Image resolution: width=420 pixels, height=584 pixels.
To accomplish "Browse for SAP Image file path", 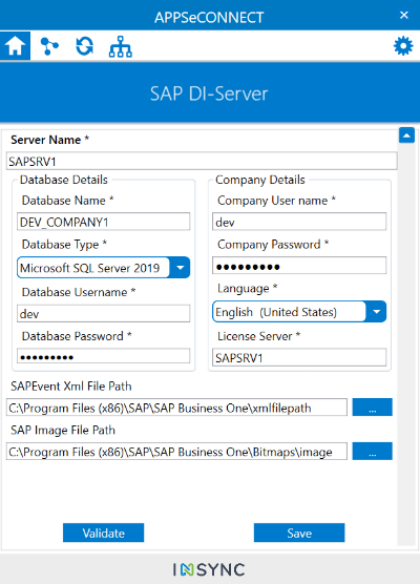I will [372, 451].
